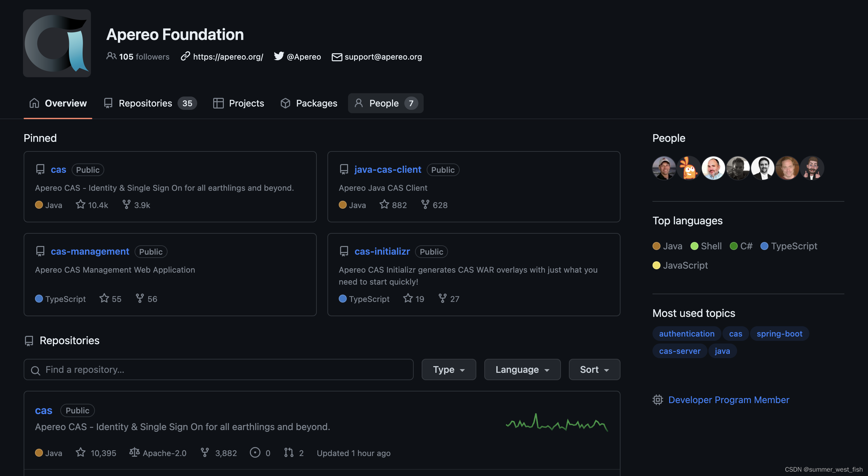Open the Sort dropdown
The height and width of the screenshot is (476, 868).
(594, 369)
